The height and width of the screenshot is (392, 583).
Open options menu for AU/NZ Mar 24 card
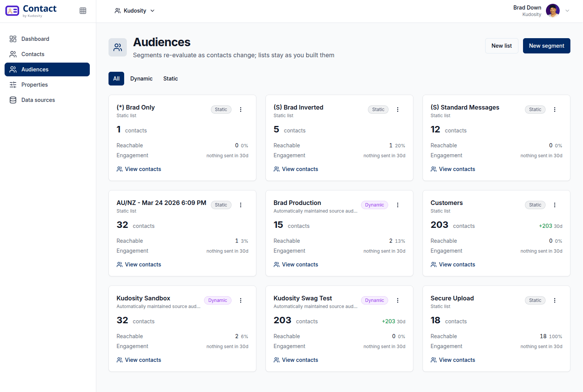(x=241, y=205)
